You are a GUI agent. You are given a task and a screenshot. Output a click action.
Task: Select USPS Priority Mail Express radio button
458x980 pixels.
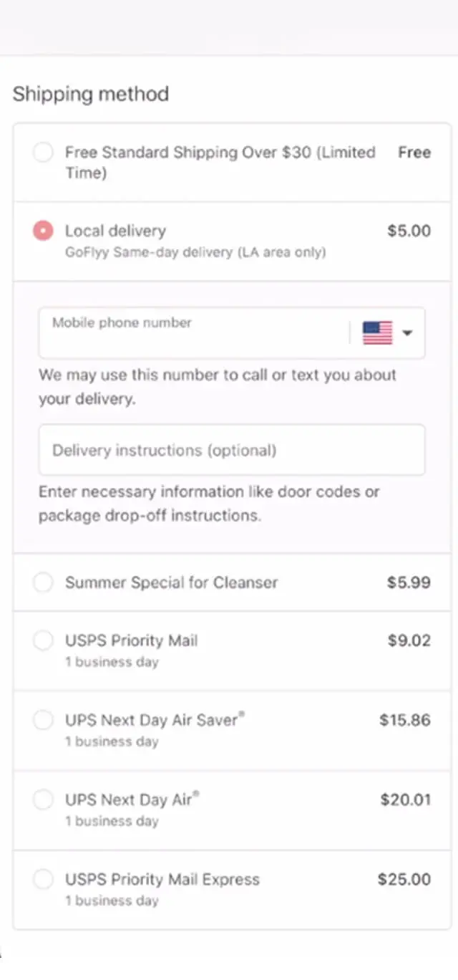[x=43, y=879]
